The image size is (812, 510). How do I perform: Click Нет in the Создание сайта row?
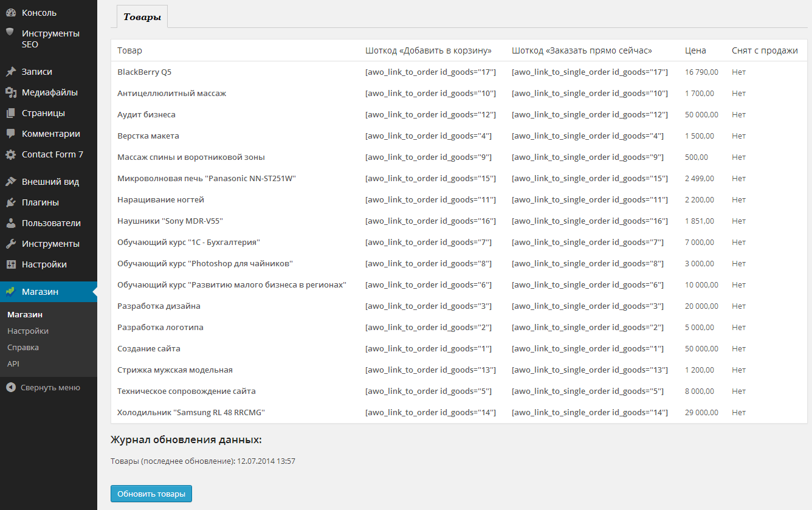(738, 349)
